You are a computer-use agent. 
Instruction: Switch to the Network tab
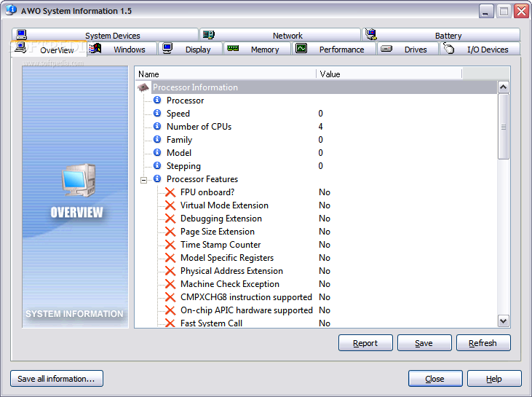pos(280,35)
